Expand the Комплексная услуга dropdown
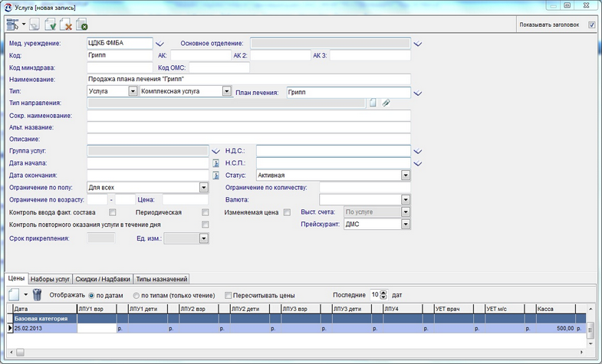Viewport: 602px width, 364px height. pyautogui.click(x=227, y=91)
